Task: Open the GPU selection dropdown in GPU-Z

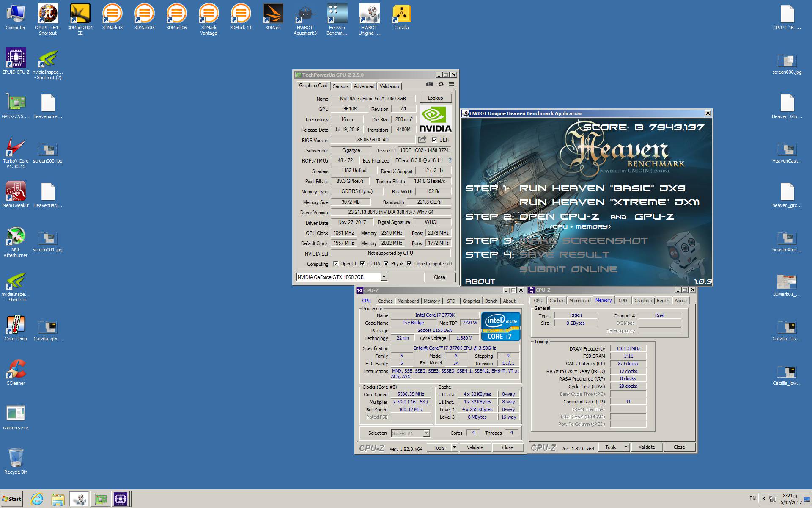Action: pos(384,277)
